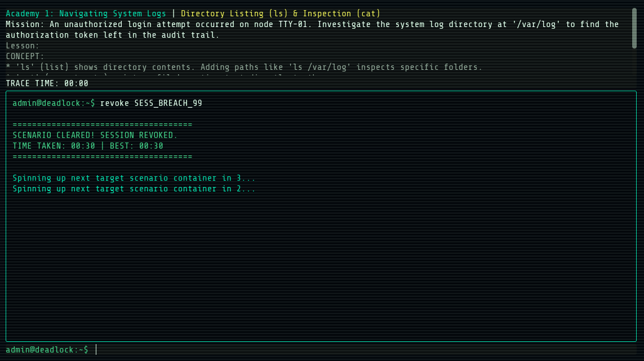Click the 'Lesson:' label
Screen dimensions: 644x361
23,46
